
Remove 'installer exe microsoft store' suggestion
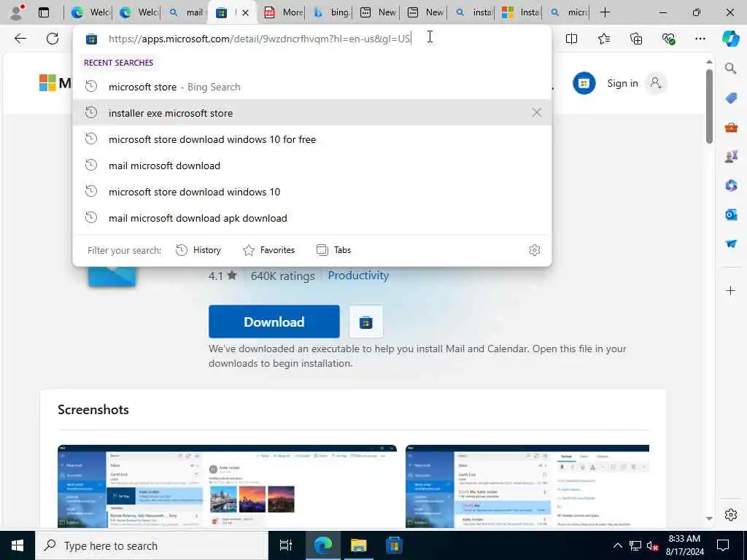(536, 112)
